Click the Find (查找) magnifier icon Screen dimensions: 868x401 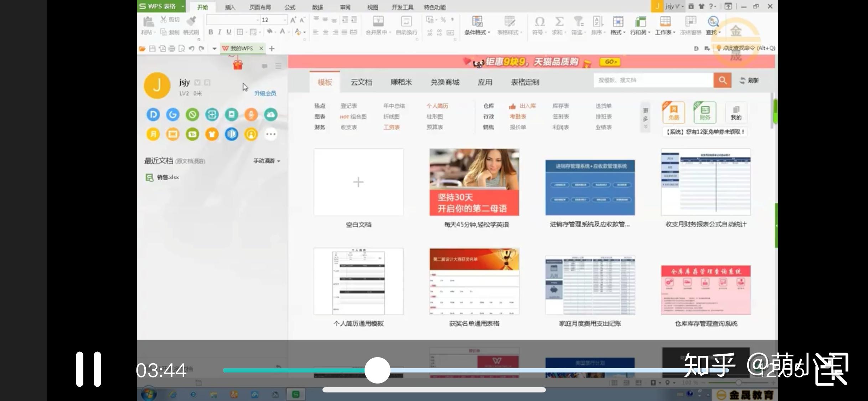click(x=713, y=21)
